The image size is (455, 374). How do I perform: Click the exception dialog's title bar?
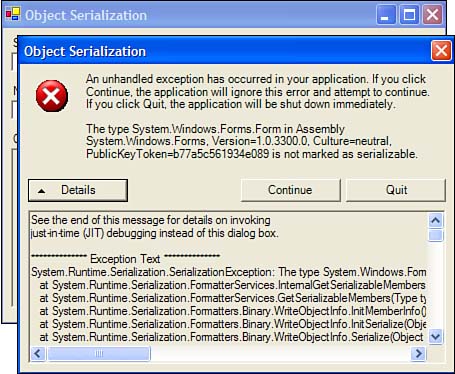pos(227,51)
